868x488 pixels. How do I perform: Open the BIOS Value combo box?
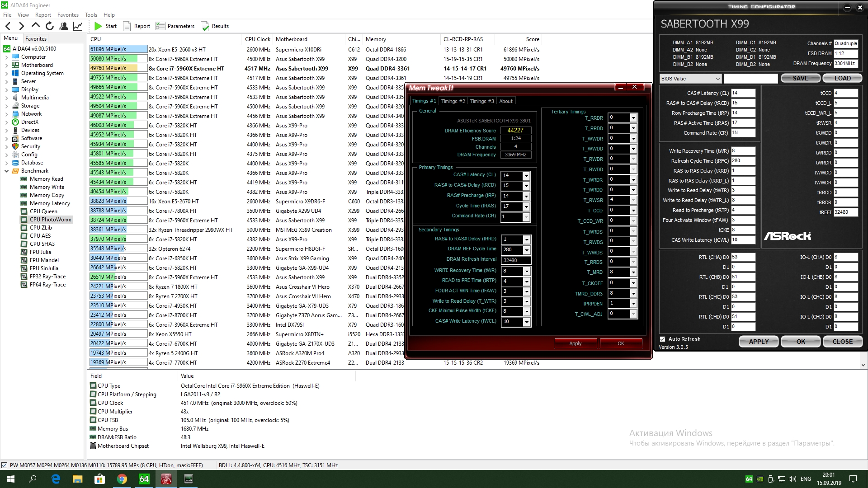[x=690, y=79]
